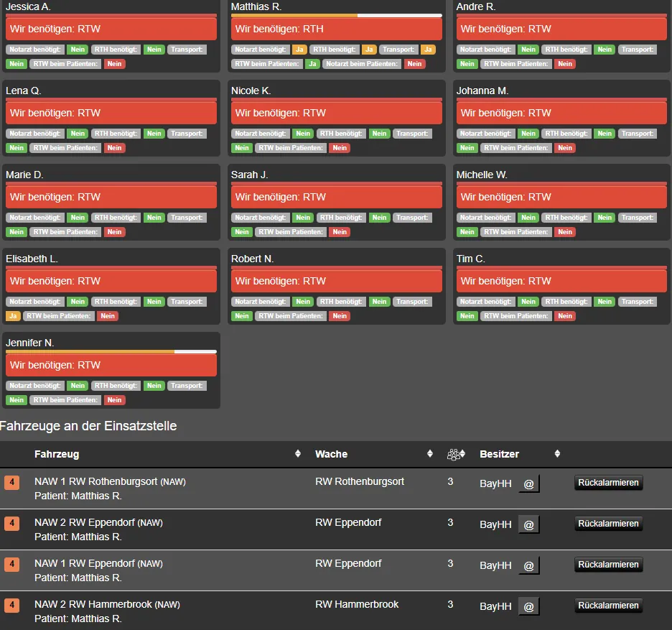Image resolution: width=672 pixels, height=630 pixels.
Task: Click the personnel group icon in the table header
Action: click(453, 454)
